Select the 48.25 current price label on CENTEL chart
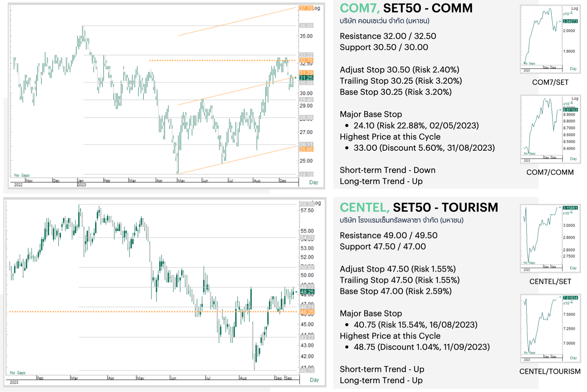 click(307, 292)
